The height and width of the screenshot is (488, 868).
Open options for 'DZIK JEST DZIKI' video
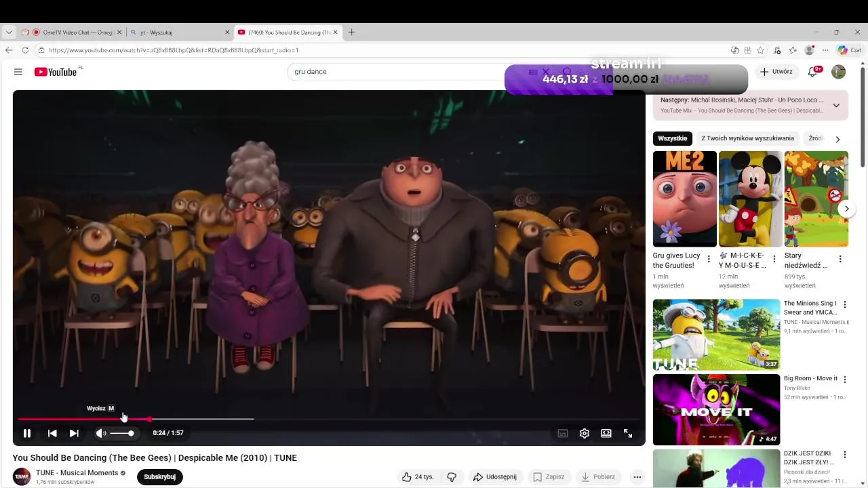tap(844, 454)
